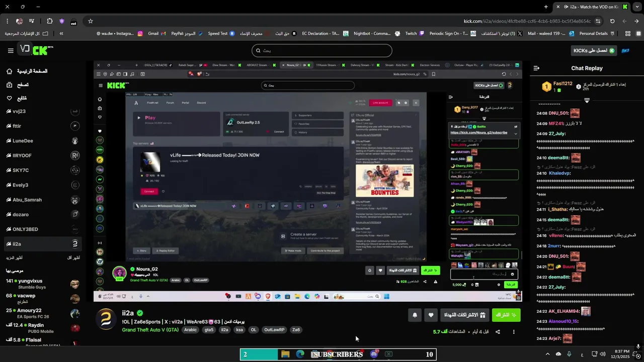Click Khaledvp username in chat
The image size is (644, 362).
click(559, 173)
